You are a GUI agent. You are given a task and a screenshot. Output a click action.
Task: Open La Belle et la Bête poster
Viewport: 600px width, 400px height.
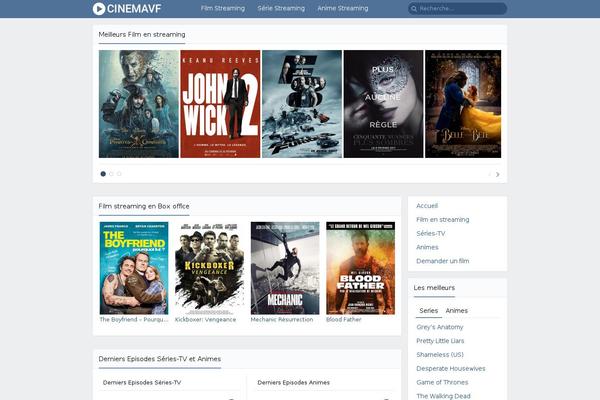(x=463, y=104)
